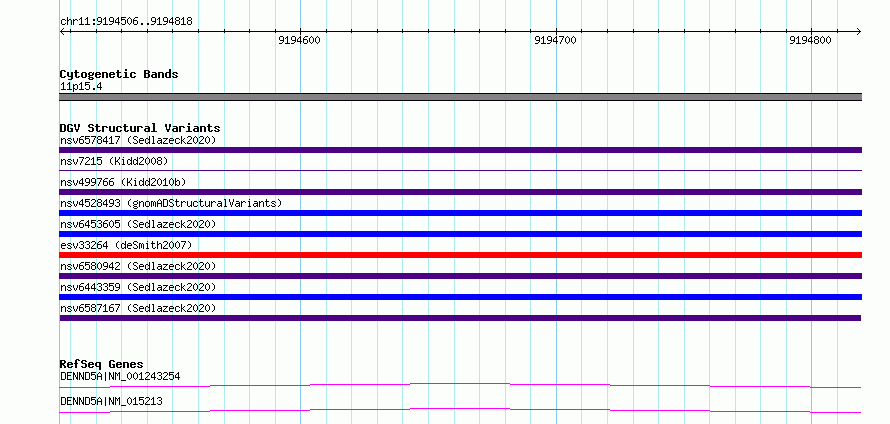This screenshot has width=890, height=424.
Task: Click the 9194800 ruler position label
Action: [x=811, y=40]
